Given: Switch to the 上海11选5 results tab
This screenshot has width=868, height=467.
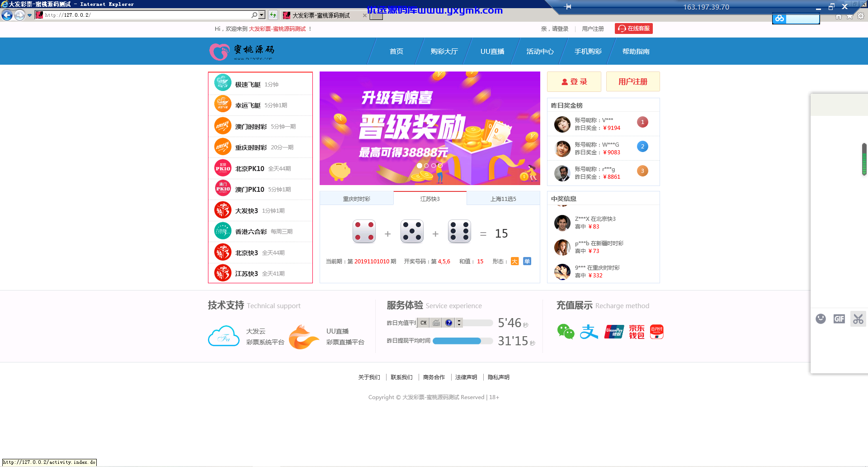Looking at the screenshot, I should pos(503,199).
